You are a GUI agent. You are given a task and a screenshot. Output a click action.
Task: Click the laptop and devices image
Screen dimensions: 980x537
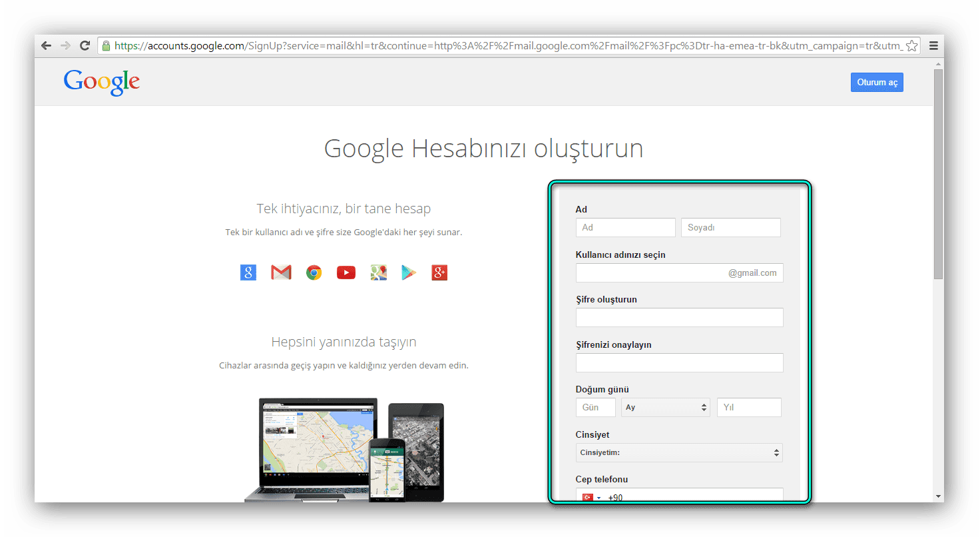tap(344, 450)
